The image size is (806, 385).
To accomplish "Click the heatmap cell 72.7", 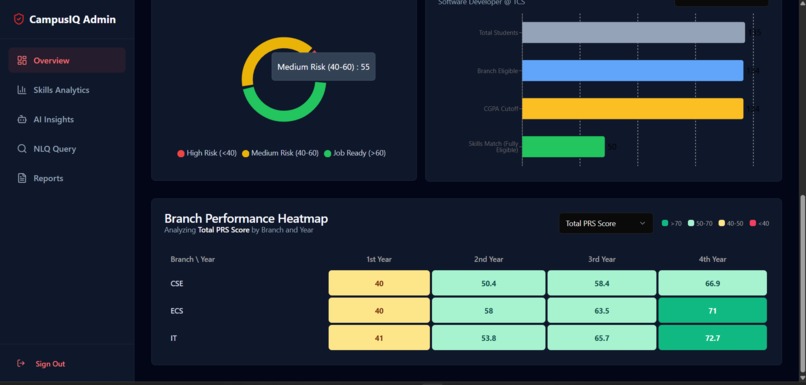I will (712, 338).
